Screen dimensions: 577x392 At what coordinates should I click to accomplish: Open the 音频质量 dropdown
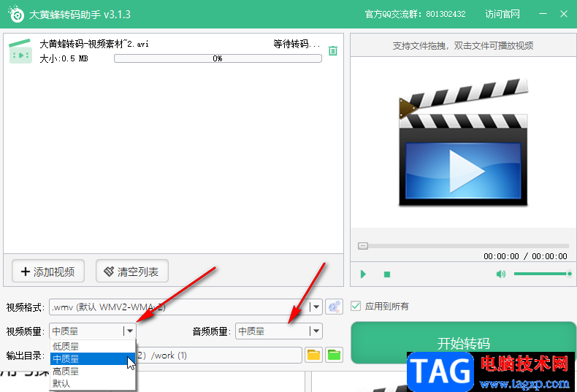279,331
